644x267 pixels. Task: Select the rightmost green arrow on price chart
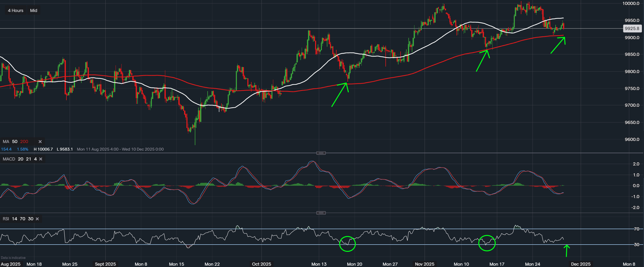pos(558,45)
